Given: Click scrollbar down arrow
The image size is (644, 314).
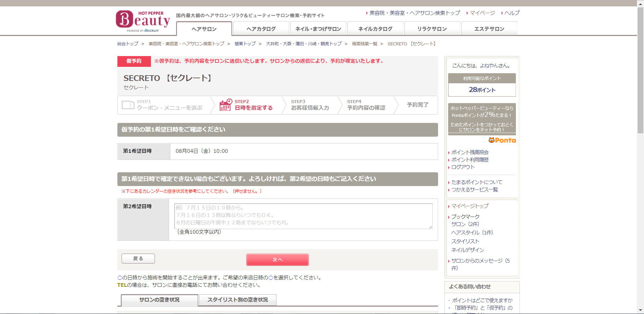Looking at the screenshot, I should tap(640, 311).
